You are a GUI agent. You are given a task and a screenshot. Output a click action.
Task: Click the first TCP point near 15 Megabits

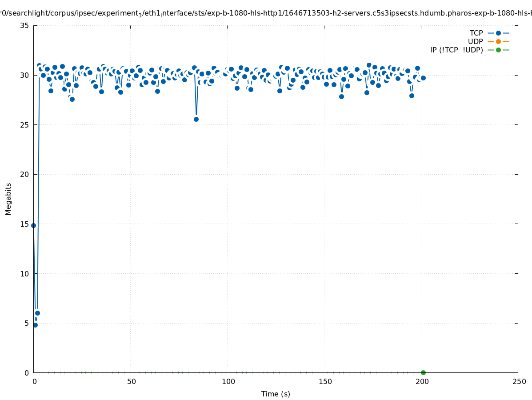33,225
